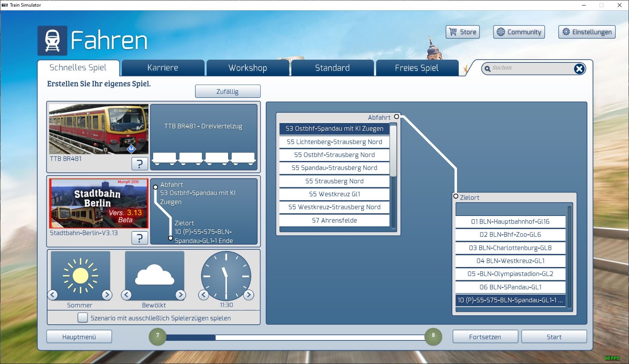Choose destination 02 BLN-Bhf-Zoo-GL6
The height and width of the screenshot is (364, 629).
tap(510, 234)
